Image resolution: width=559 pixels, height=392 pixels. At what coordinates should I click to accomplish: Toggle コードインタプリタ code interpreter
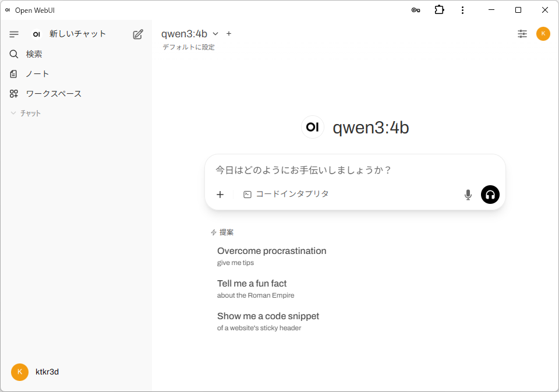(286, 195)
